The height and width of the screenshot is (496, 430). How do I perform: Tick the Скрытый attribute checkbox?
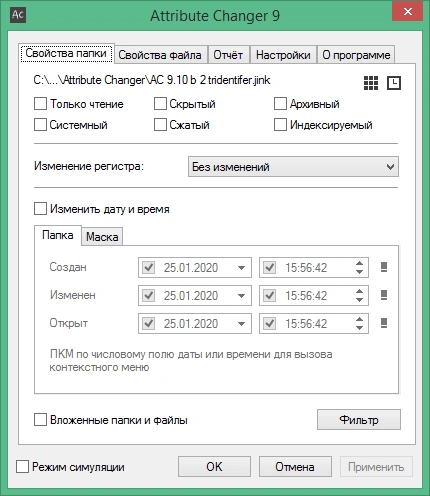[160, 104]
